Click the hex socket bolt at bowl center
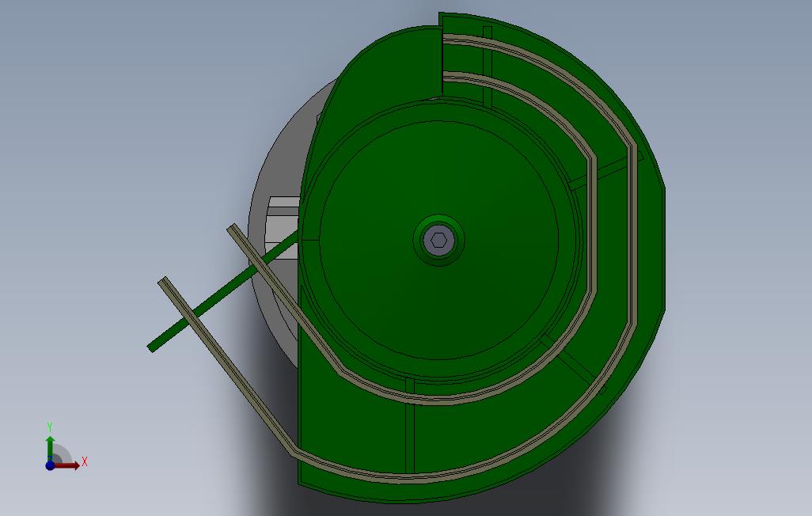This screenshot has height=516, width=812. [x=439, y=241]
